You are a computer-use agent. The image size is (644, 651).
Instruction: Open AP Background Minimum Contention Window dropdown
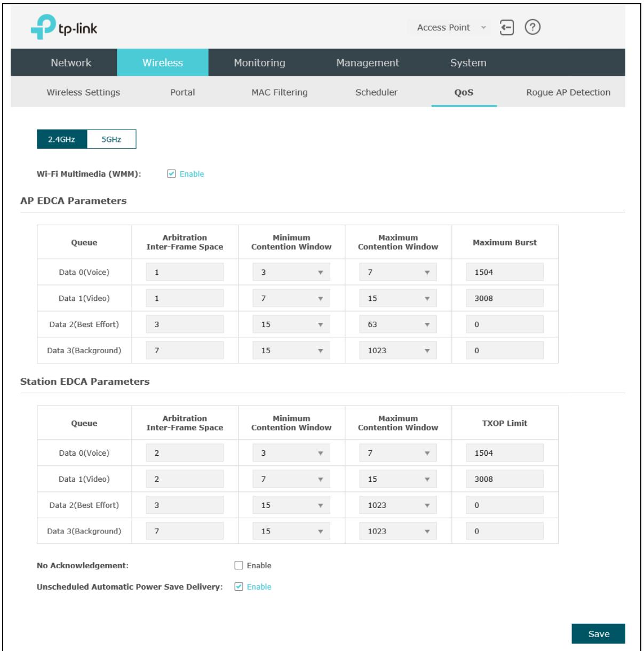[291, 351]
